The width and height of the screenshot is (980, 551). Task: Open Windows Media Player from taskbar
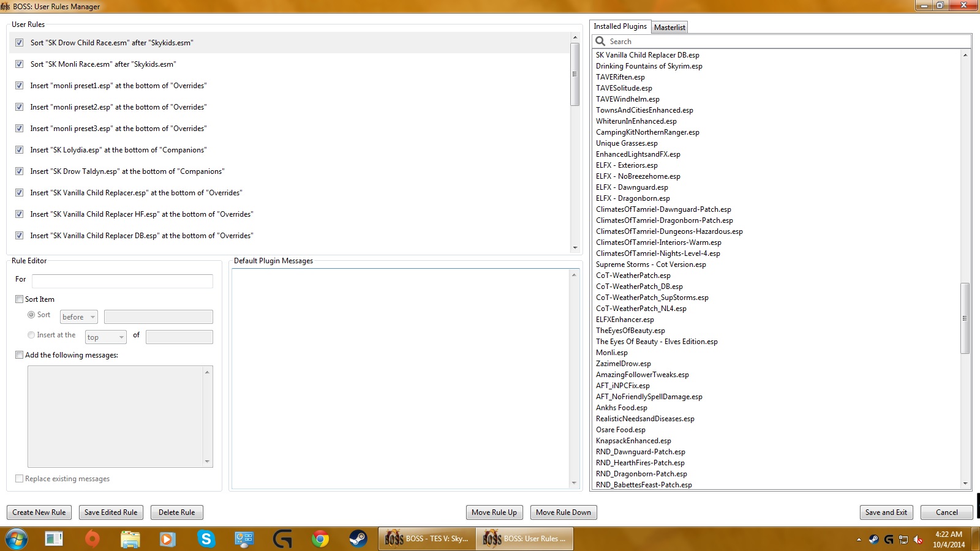[x=167, y=539]
